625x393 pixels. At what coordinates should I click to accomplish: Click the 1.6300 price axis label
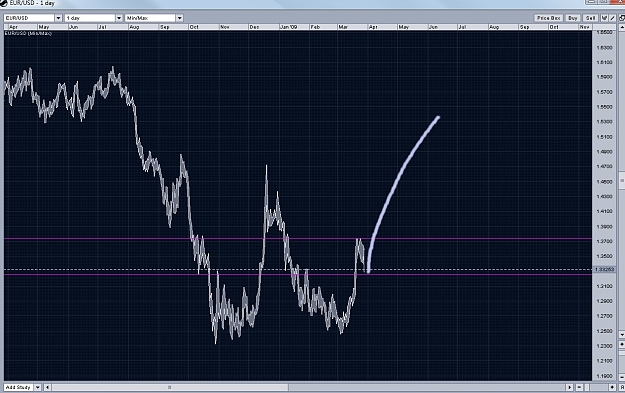[x=604, y=47]
